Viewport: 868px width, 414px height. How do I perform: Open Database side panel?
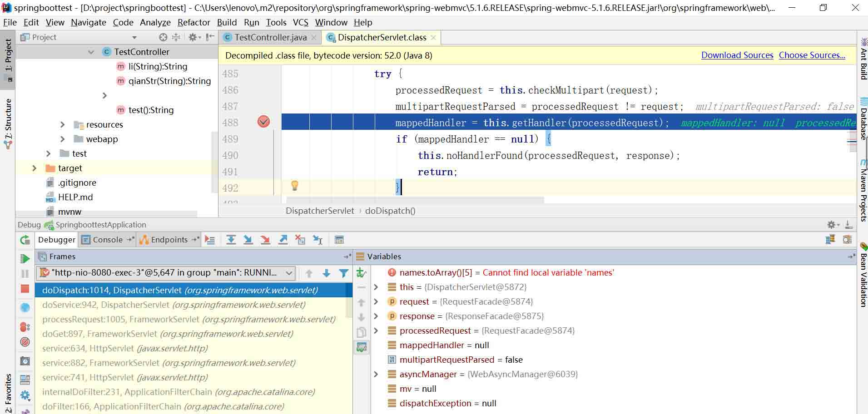click(863, 119)
